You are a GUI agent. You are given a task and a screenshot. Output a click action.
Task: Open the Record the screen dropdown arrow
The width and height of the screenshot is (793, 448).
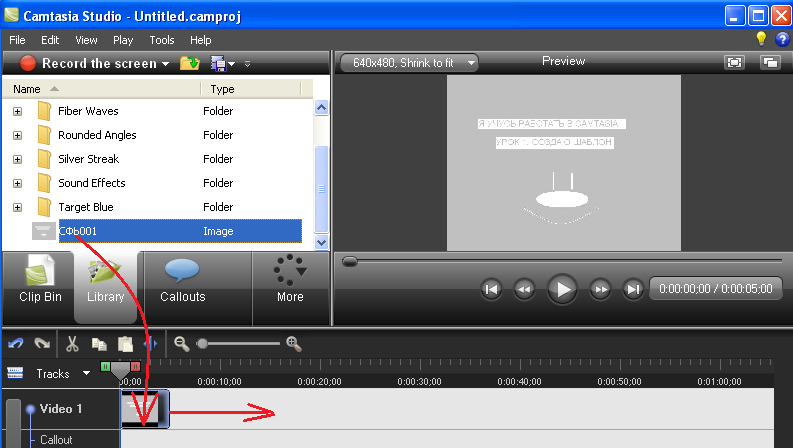pyautogui.click(x=165, y=64)
